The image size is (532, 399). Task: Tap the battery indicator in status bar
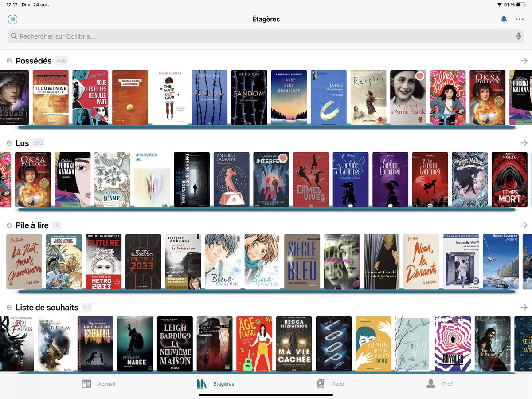[520, 4]
